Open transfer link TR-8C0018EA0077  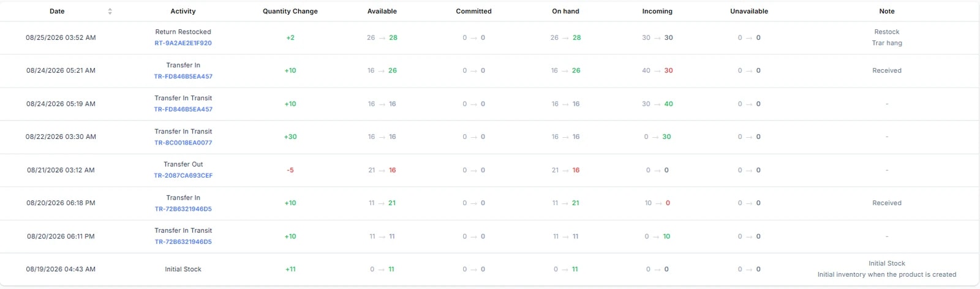[x=183, y=143]
